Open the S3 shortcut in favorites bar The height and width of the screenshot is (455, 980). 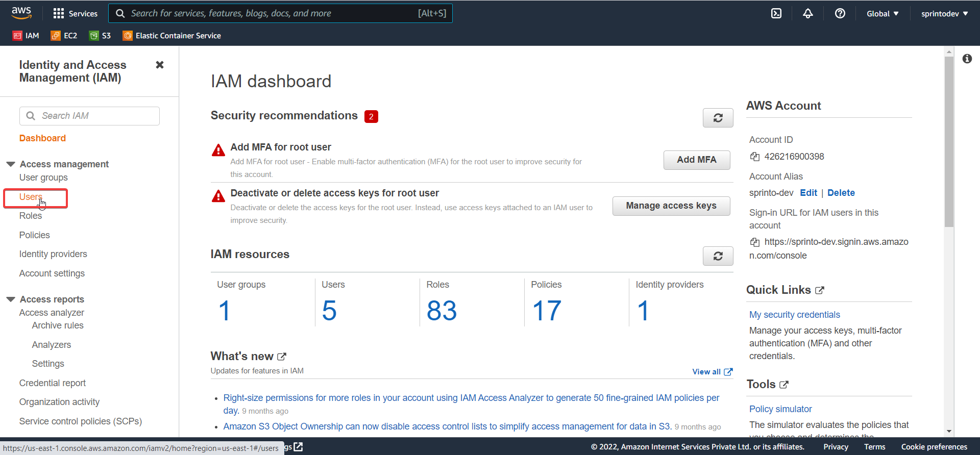[x=100, y=36]
